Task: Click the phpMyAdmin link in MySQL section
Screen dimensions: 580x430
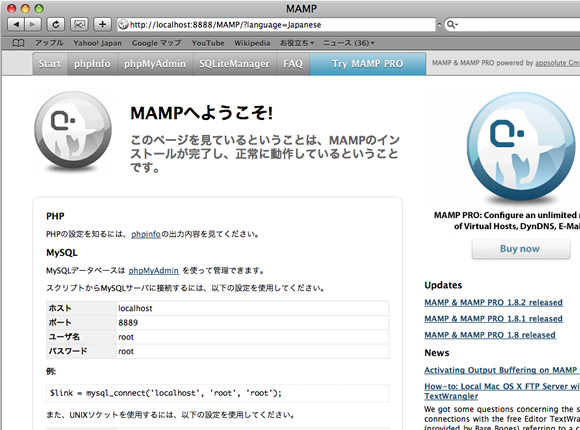Action: click(154, 271)
